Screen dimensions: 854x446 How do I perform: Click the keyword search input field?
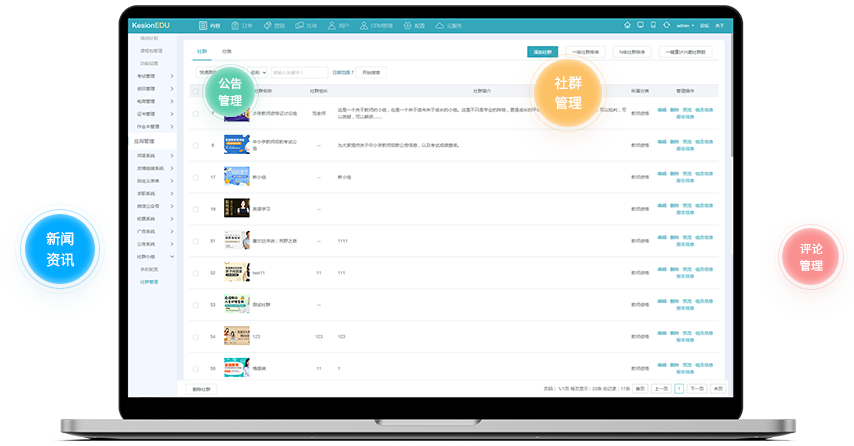299,72
